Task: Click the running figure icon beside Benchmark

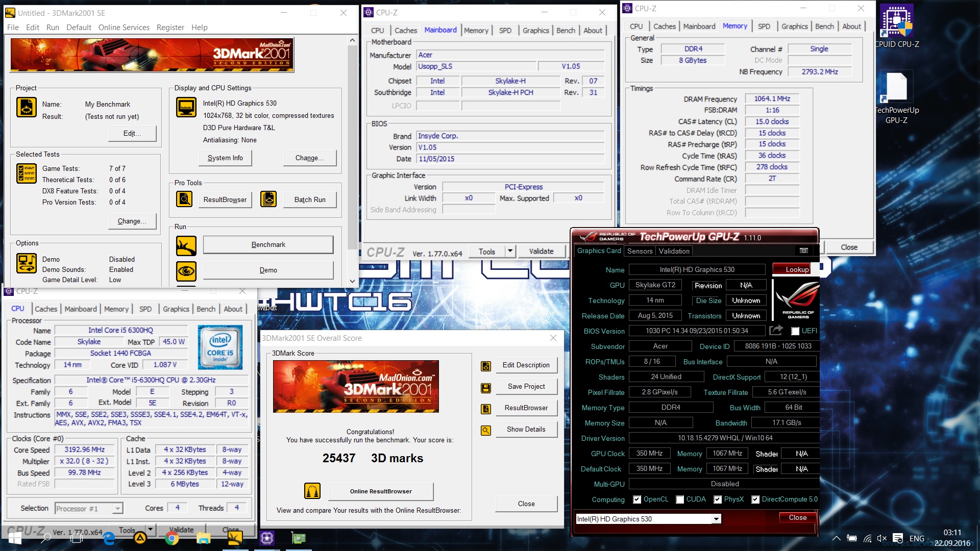Action: click(x=186, y=246)
